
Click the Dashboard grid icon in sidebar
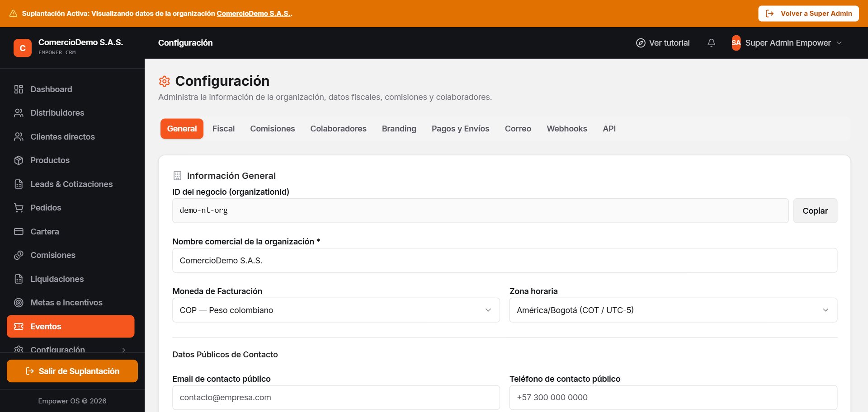pos(19,89)
